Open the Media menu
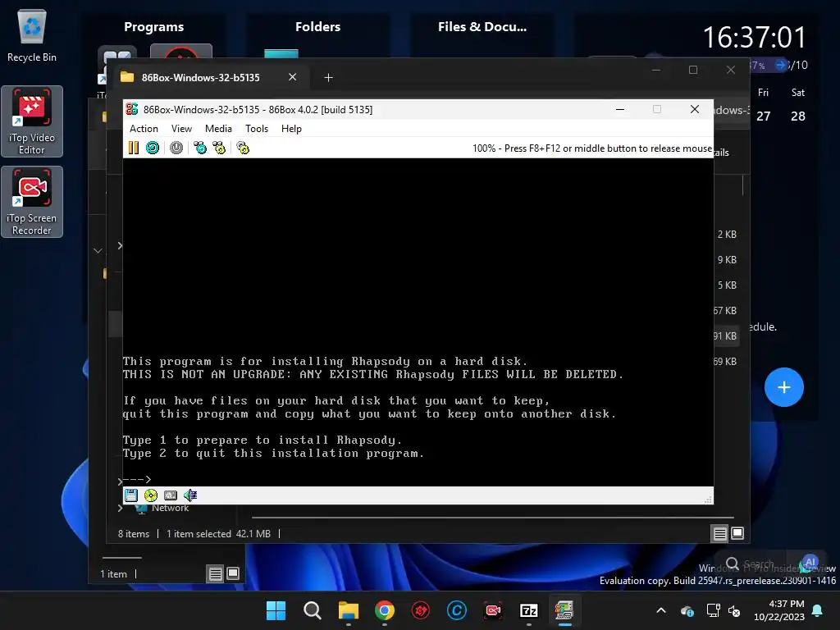The image size is (840, 630). pos(218,129)
